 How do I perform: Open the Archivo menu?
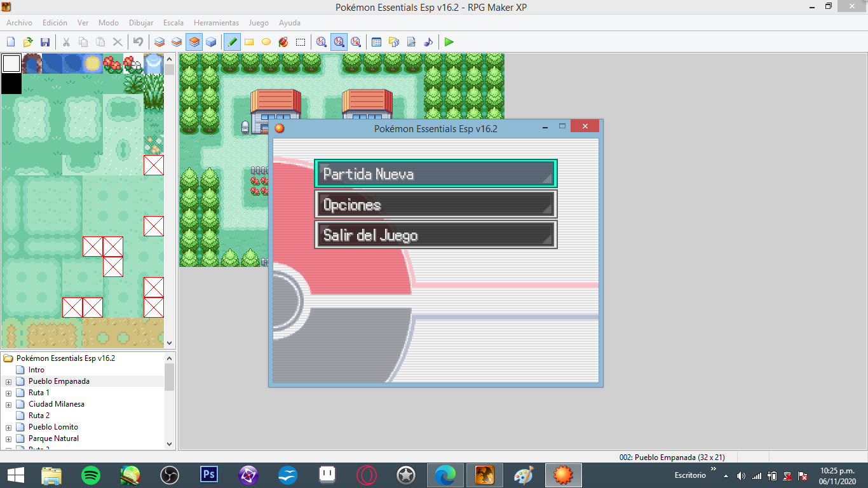(x=19, y=23)
